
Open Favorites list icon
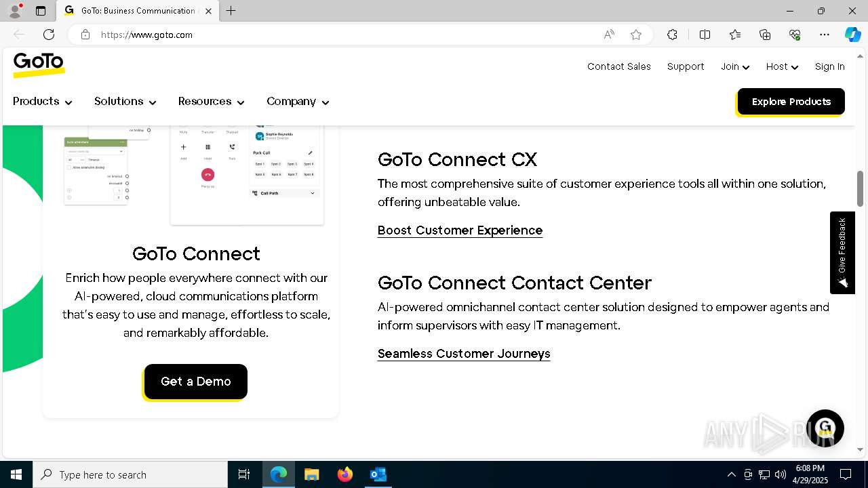735,35
